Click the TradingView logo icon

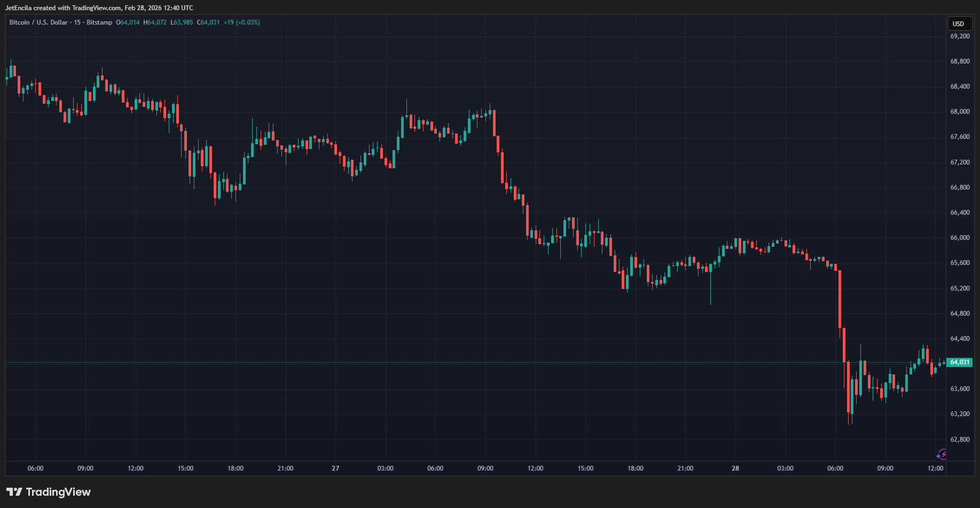14,492
